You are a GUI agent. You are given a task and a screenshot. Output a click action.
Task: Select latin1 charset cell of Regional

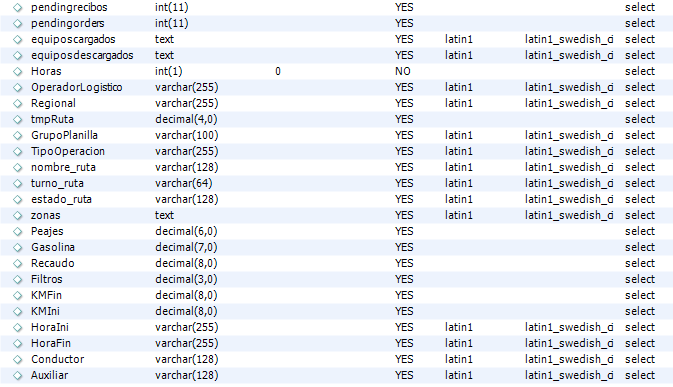click(x=458, y=103)
